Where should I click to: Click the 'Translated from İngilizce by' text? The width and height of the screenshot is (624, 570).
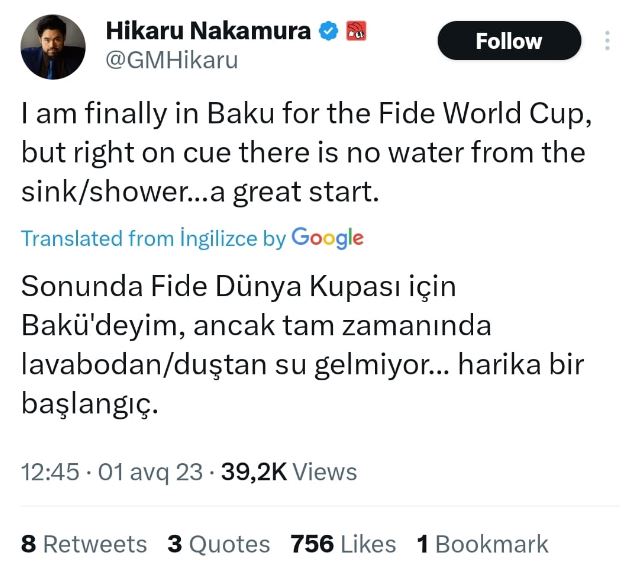153,239
